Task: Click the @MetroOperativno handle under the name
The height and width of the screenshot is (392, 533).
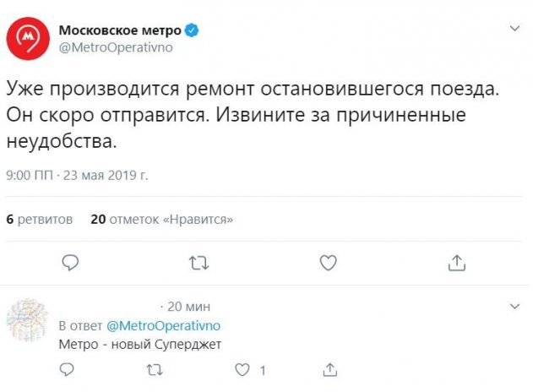Action: point(115,47)
